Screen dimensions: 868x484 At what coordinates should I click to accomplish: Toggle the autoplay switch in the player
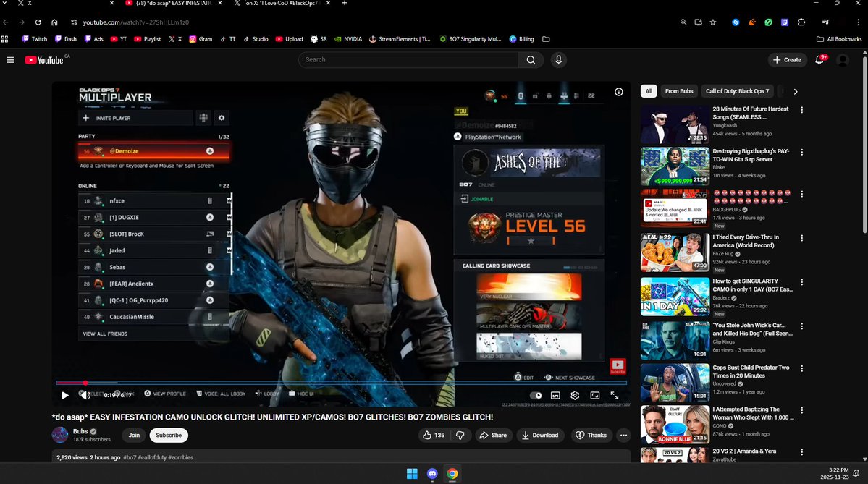[x=535, y=395]
